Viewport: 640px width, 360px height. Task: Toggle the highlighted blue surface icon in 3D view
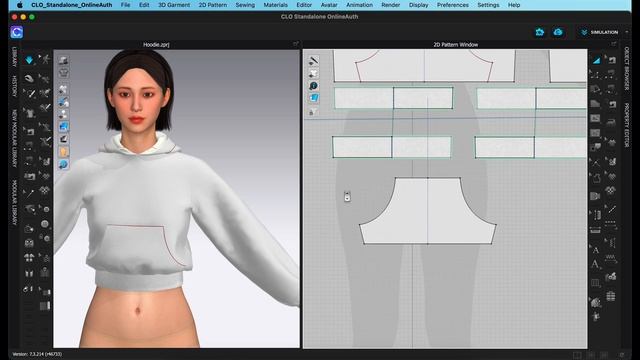coord(63,127)
